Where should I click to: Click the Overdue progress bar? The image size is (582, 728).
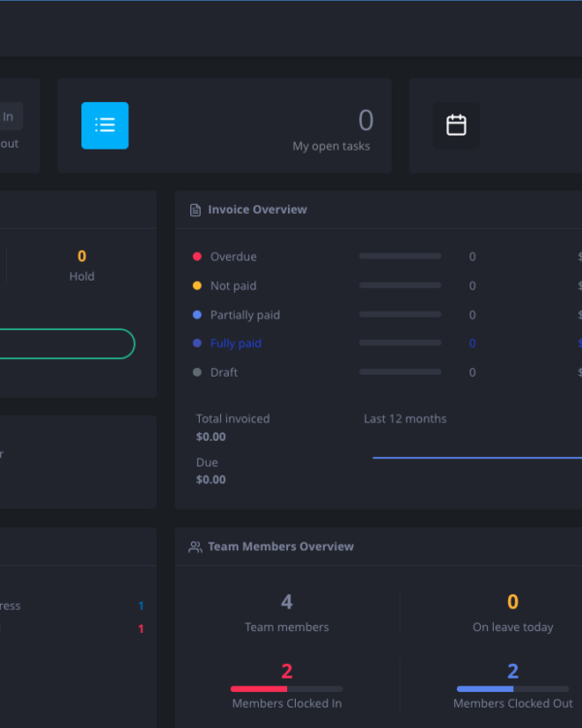click(x=400, y=256)
